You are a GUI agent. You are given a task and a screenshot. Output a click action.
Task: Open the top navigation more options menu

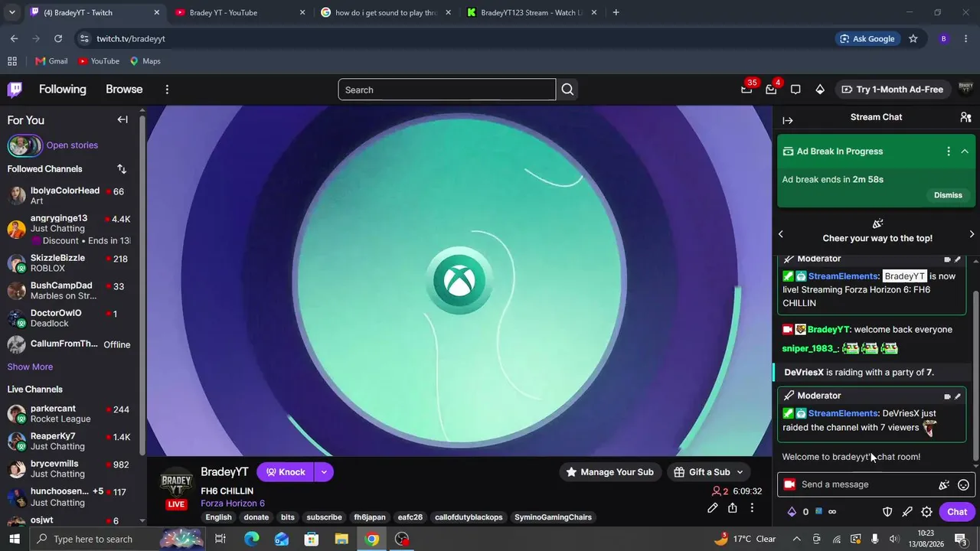[x=167, y=90]
